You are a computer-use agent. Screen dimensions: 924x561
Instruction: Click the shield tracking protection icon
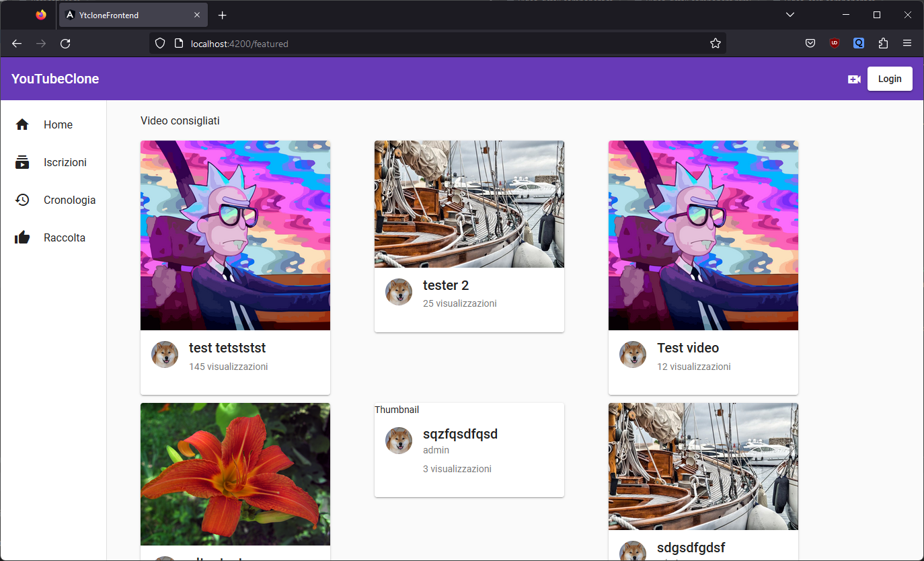point(159,43)
